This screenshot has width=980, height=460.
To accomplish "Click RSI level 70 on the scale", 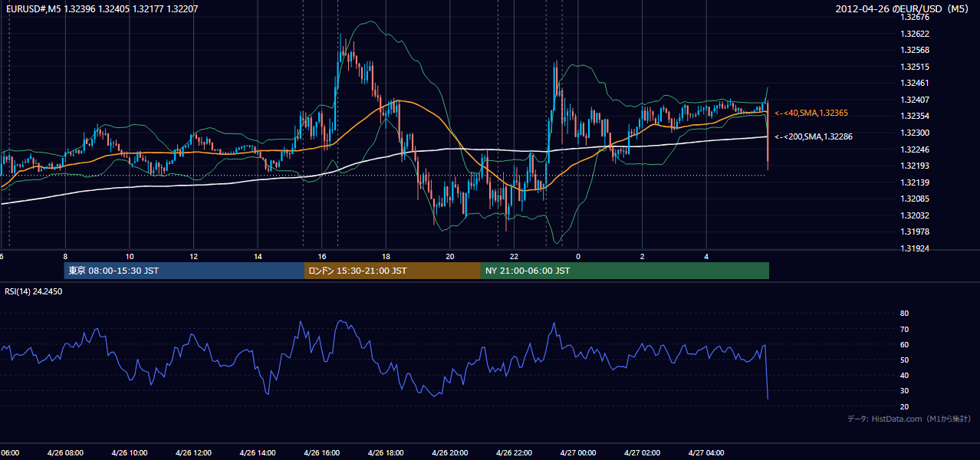I will [x=904, y=329].
